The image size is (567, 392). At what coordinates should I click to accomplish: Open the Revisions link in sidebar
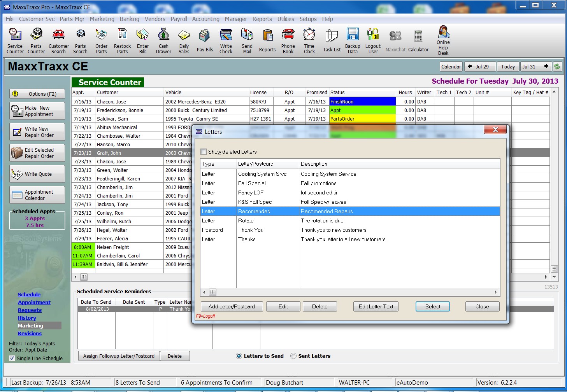[x=30, y=333]
